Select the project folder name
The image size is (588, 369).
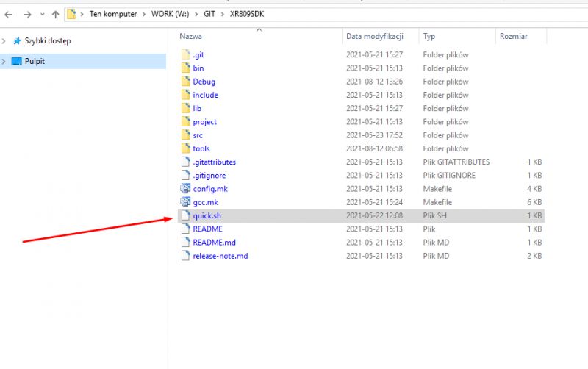click(205, 122)
